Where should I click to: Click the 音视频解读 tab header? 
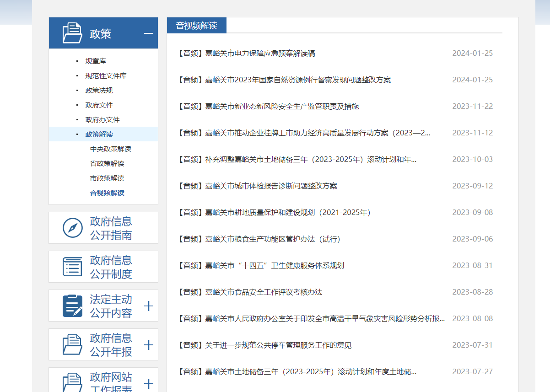point(196,26)
